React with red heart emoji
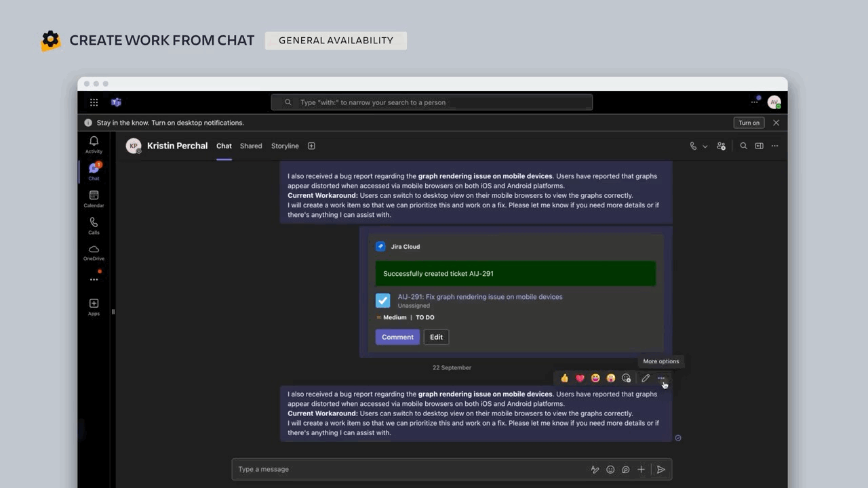Screen dimensions: 868x488 pos(580,378)
